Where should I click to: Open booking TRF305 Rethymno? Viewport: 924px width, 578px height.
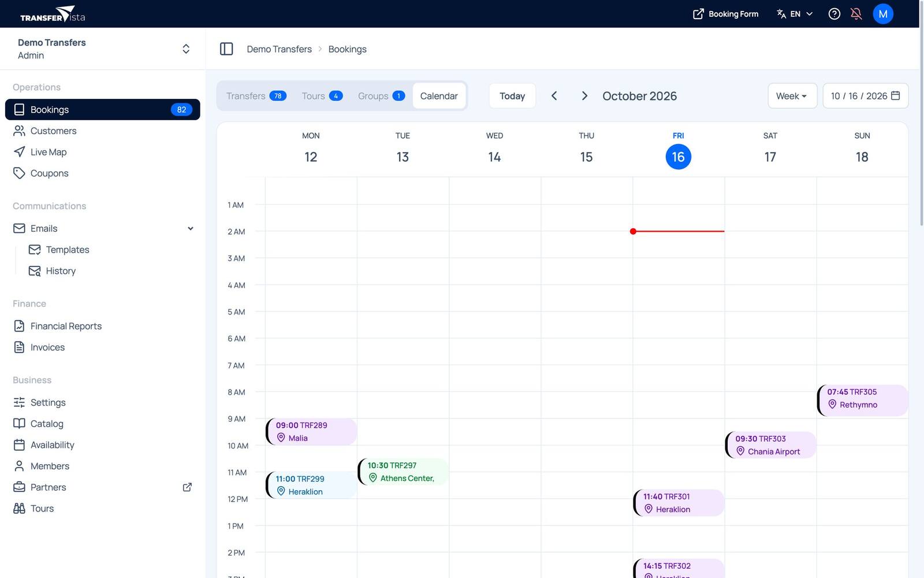pyautogui.click(x=863, y=400)
